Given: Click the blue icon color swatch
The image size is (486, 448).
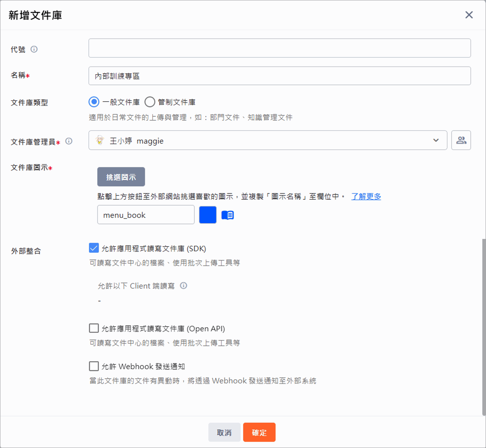Looking at the screenshot, I should tap(207, 215).
